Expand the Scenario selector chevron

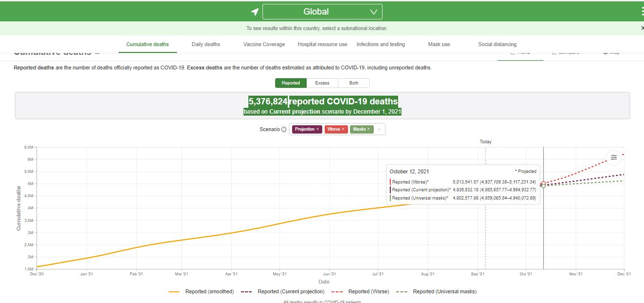[x=380, y=129]
